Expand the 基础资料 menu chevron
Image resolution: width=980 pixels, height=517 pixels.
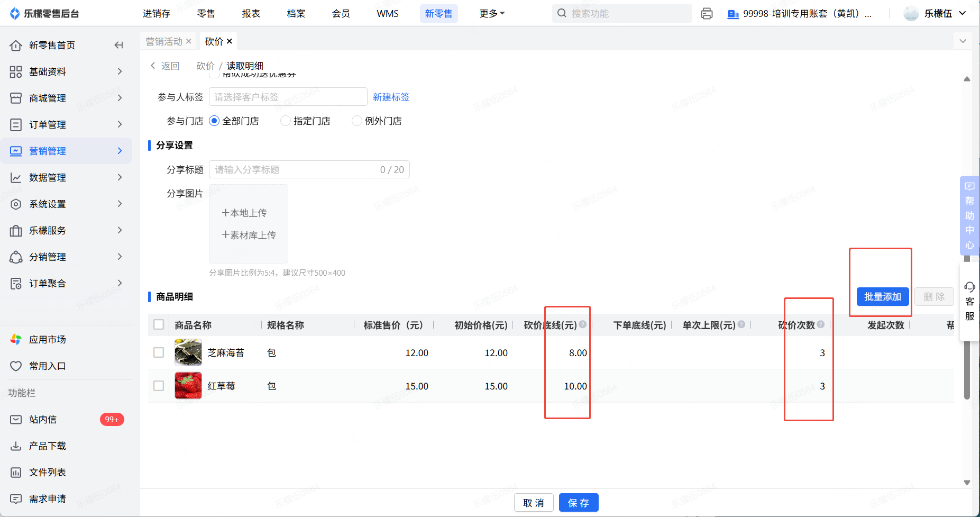[x=120, y=71]
